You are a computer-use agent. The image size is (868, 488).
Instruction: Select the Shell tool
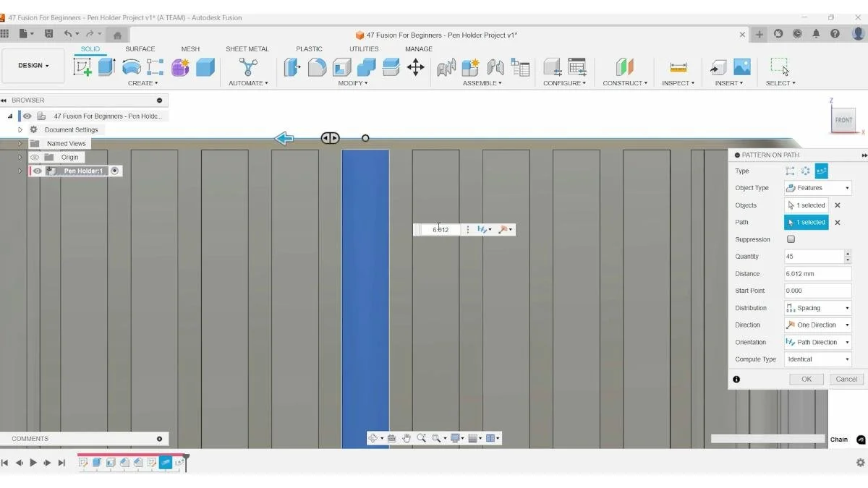pyautogui.click(x=341, y=67)
